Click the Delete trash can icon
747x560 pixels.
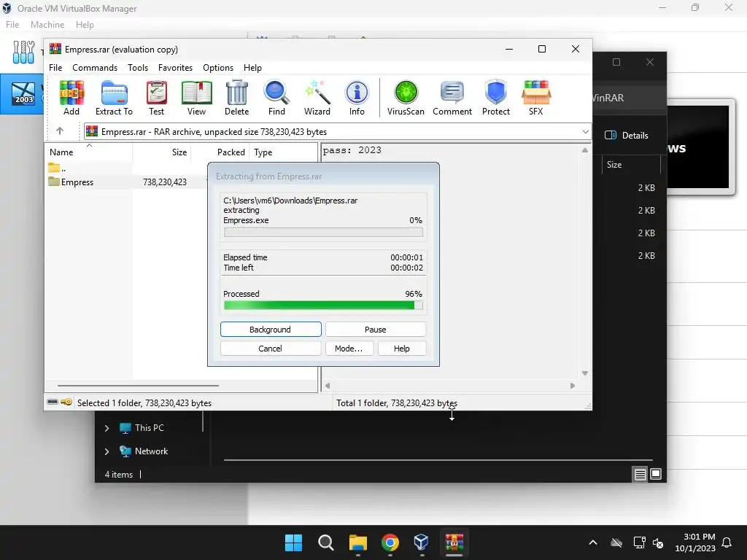coord(237,98)
